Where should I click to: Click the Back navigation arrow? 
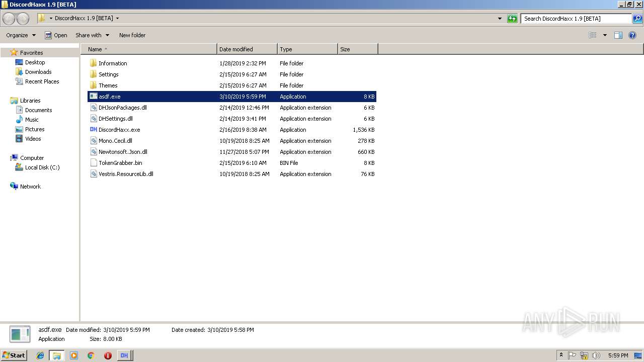(x=9, y=19)
